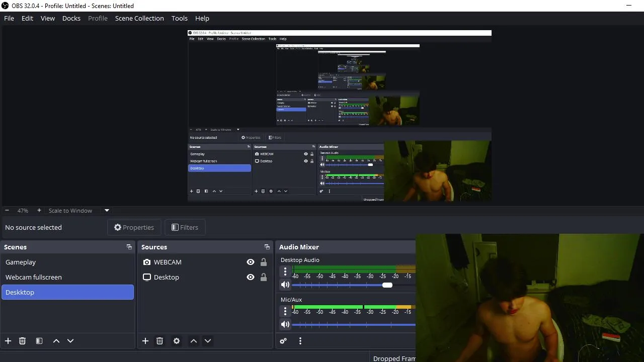Open advanced audio properties

(x=283, y=341)
